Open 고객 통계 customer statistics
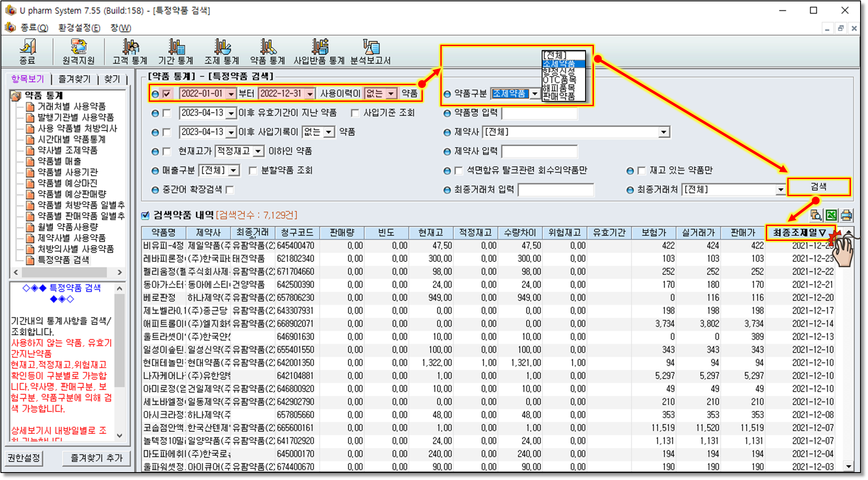 [130, 51]
